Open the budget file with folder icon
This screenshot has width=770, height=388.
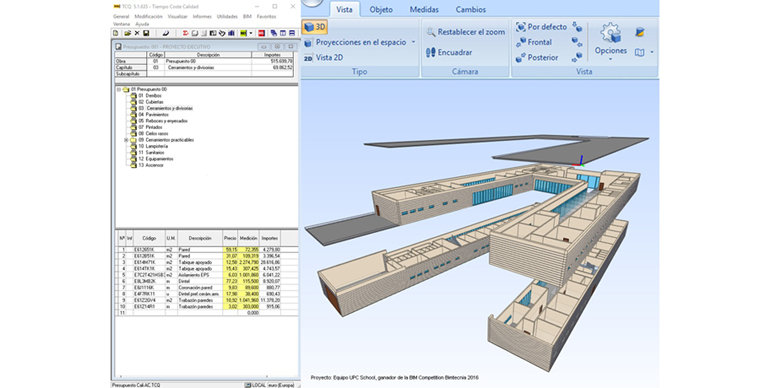point(128,33)
